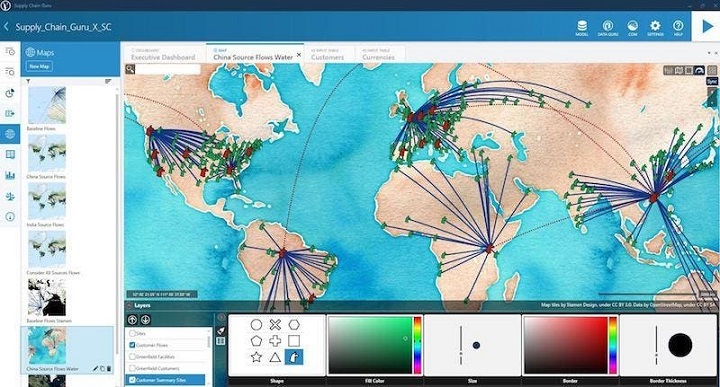Image resolution: width=720 pixels, height=387 pixels.
Task: Choose the plus shape
Action: pyautogui.click(x=275, y=341)
